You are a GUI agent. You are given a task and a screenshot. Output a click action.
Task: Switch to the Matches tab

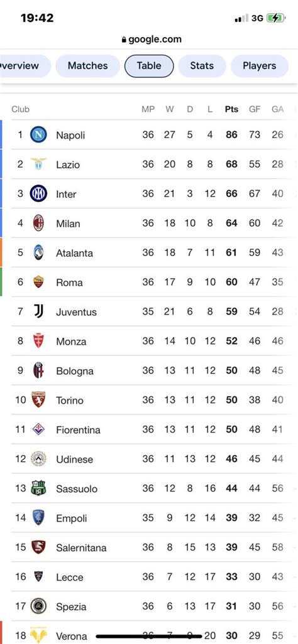point(87,66)
